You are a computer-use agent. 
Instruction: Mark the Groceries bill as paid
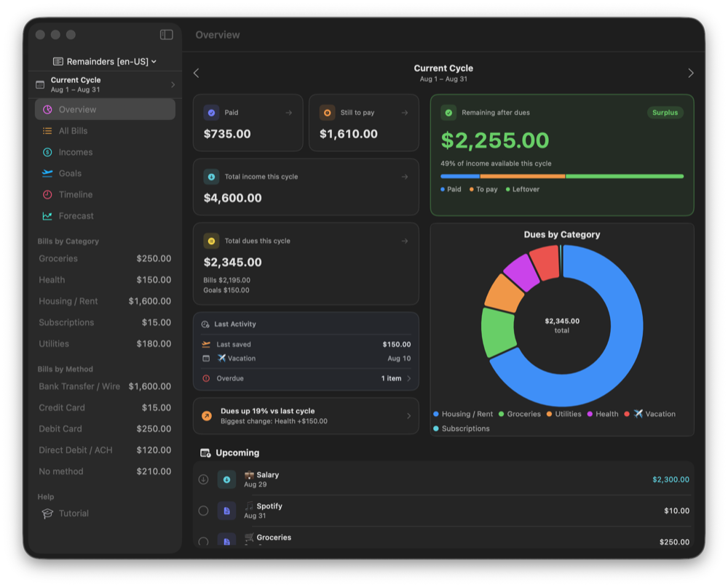[x=203, y=541]
